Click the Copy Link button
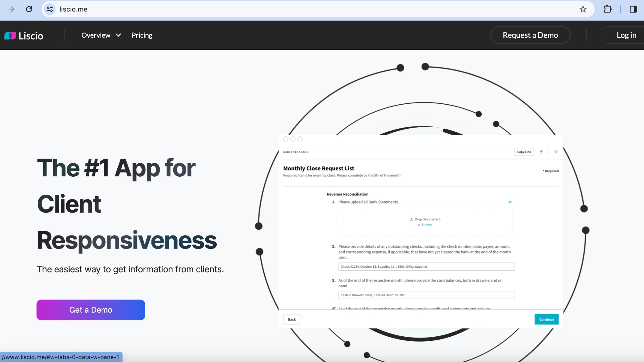 524,152
